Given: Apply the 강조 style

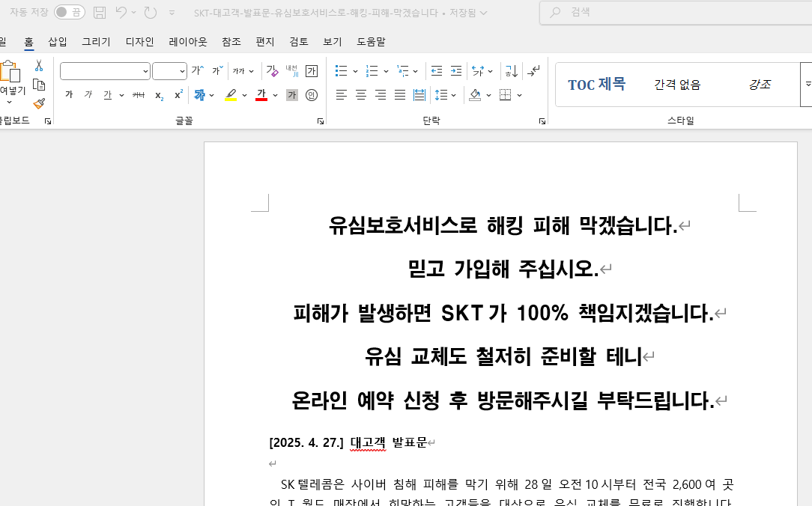Looking at the screenshot, I should (x=760, y=85).
